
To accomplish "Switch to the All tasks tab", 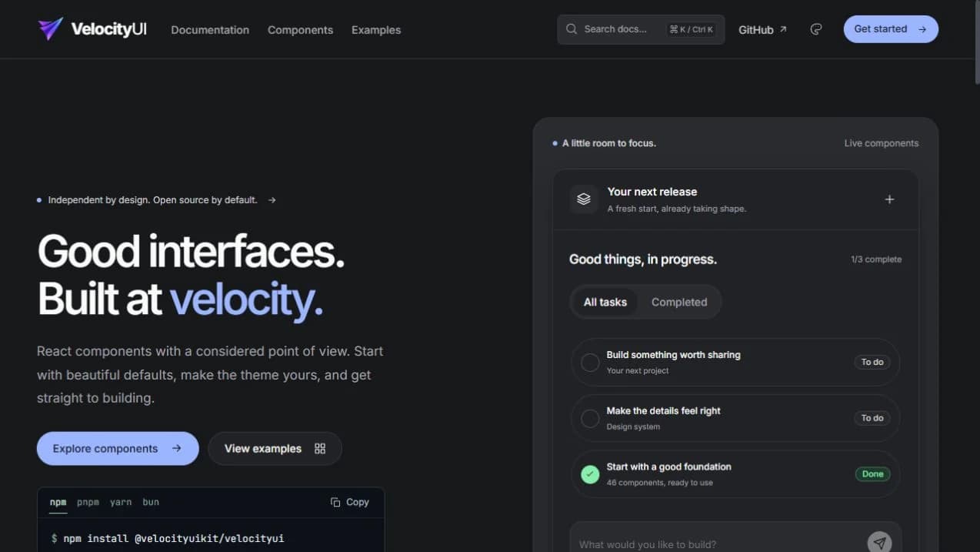I will point(605,302).
